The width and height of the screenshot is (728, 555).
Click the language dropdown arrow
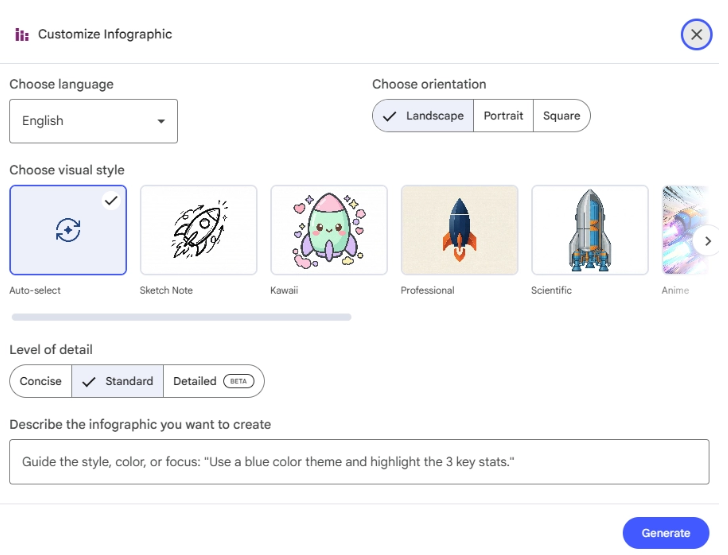point(161,122)
